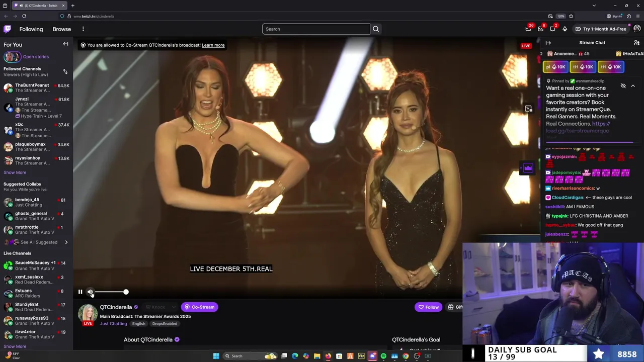Open plaqueboymax channel

(36, 147)
